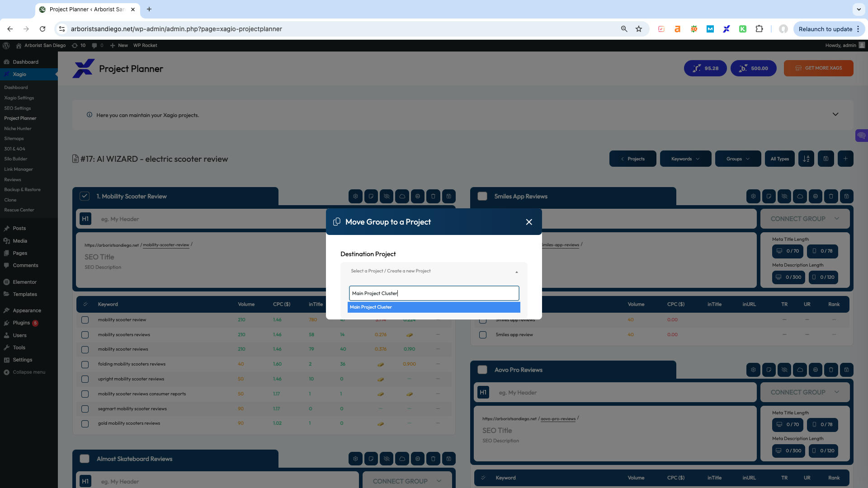Save the Aovo Pro Reviews group

coord(847,370)
